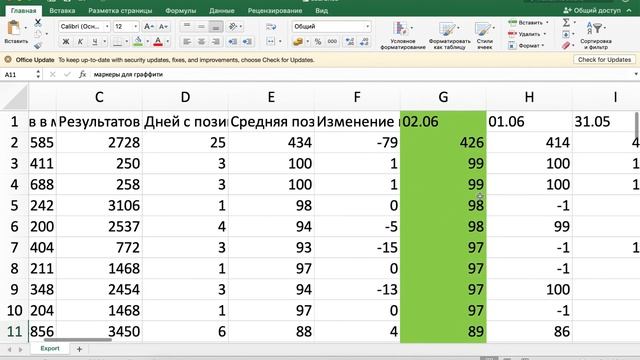Apply cell borders icon
Screen dimensions: 640x360
click(118, 41)
